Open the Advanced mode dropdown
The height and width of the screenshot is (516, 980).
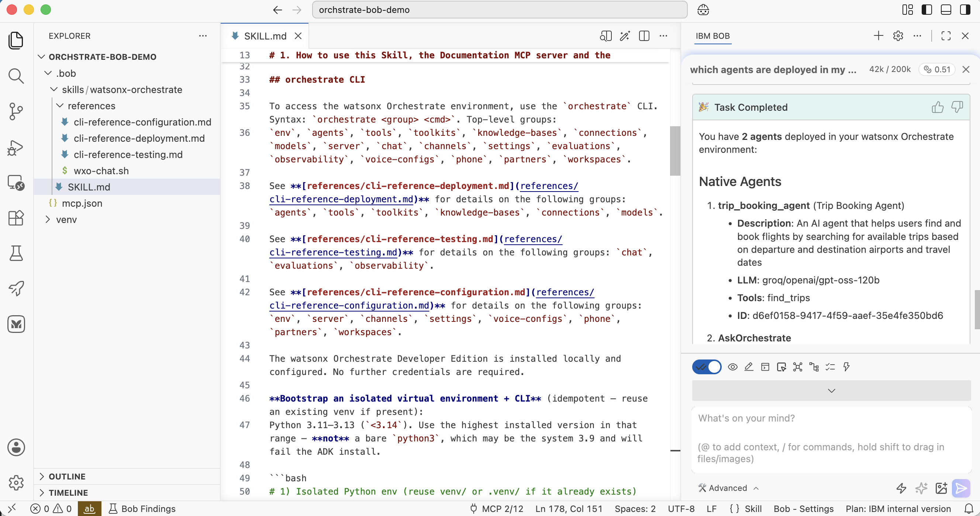(x=728, y=488)
